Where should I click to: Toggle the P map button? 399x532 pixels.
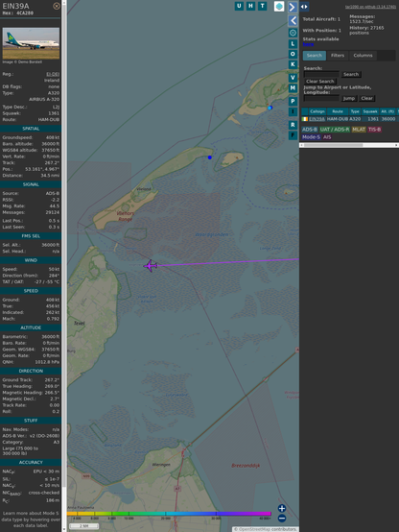point(293,101)
